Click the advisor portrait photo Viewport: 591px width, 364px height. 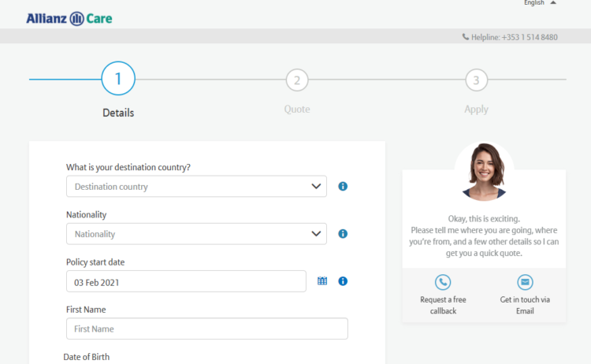click(484, 172)
